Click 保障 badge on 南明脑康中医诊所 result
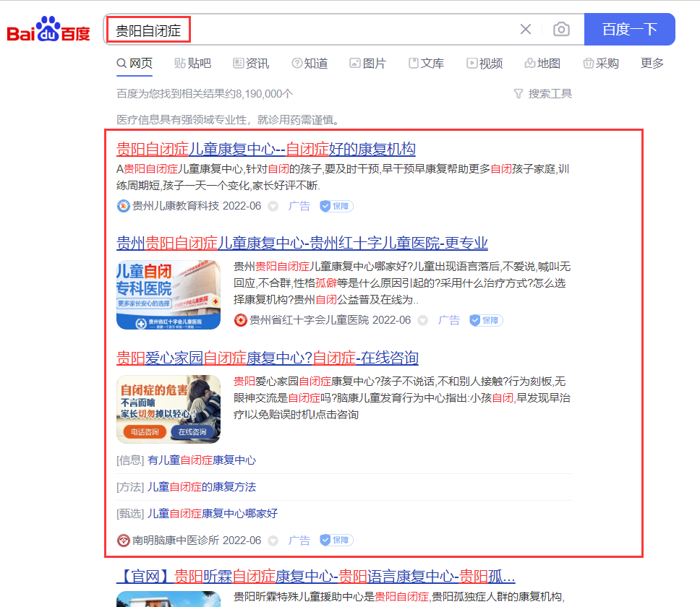 (336, 540)
